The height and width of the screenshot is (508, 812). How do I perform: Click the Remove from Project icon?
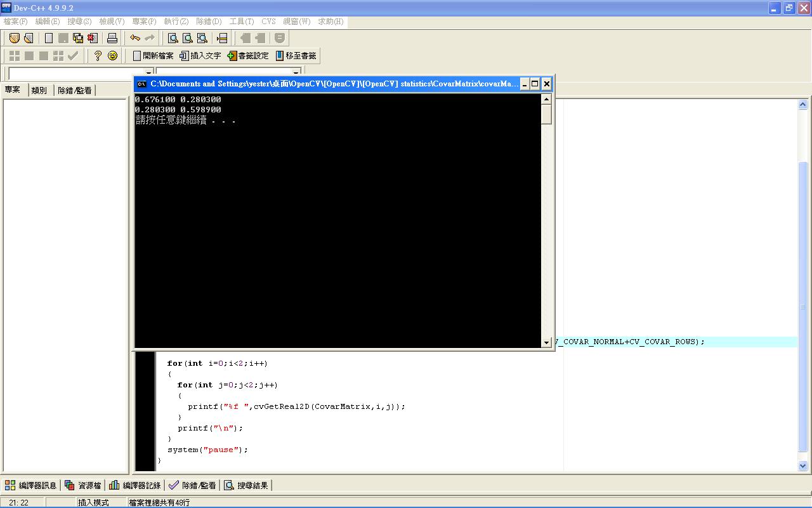260,38
